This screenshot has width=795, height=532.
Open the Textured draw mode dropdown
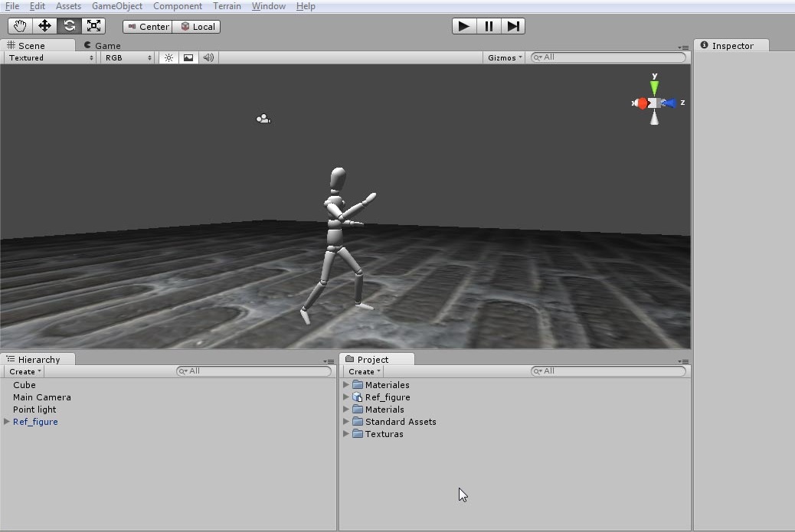pyautogui.click(x=51, y=57)
